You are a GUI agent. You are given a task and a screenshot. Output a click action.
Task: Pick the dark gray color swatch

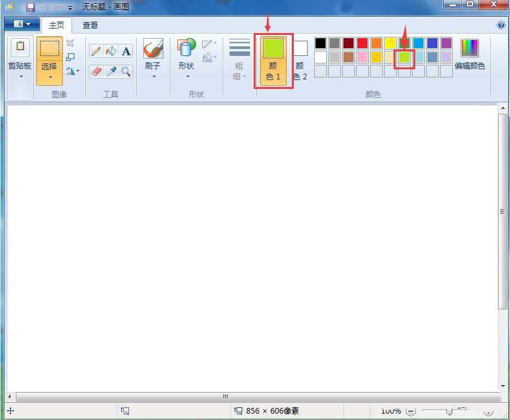pos(334,43)
